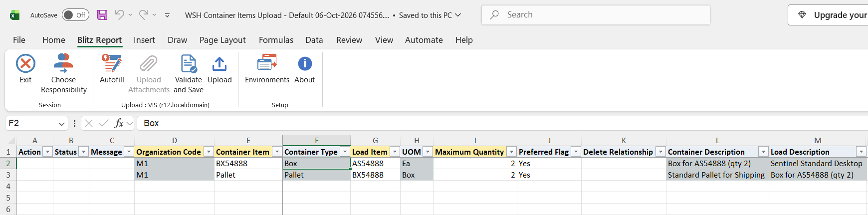Click Choose Responsibility icon
The width and height of the screenshot is (868, 215).
63,64
